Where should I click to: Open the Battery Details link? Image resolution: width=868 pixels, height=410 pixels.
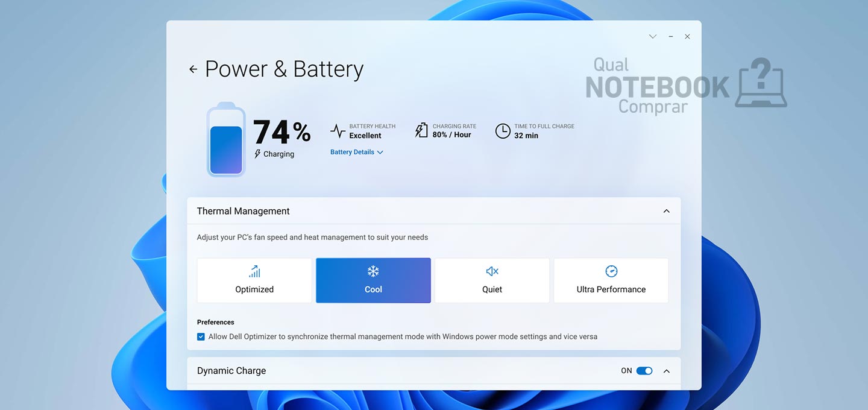[352, 152]
